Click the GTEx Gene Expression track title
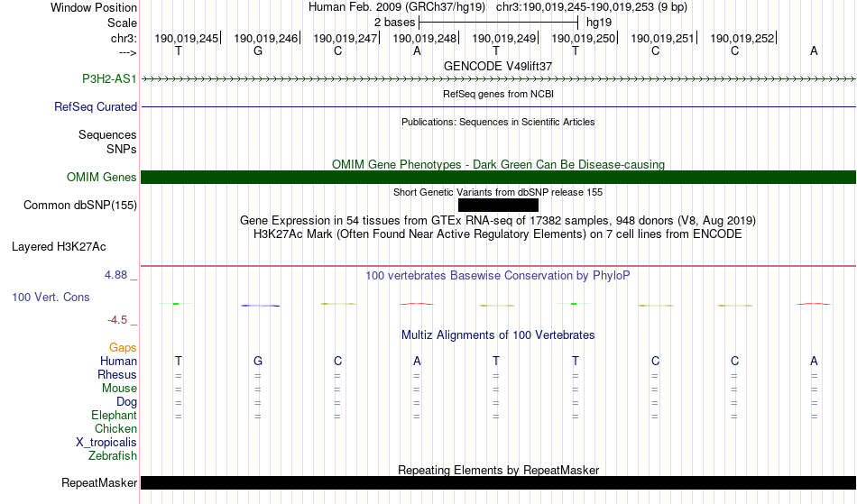The height and width of the screenshot is (504, 857). (x=498, y=221)
